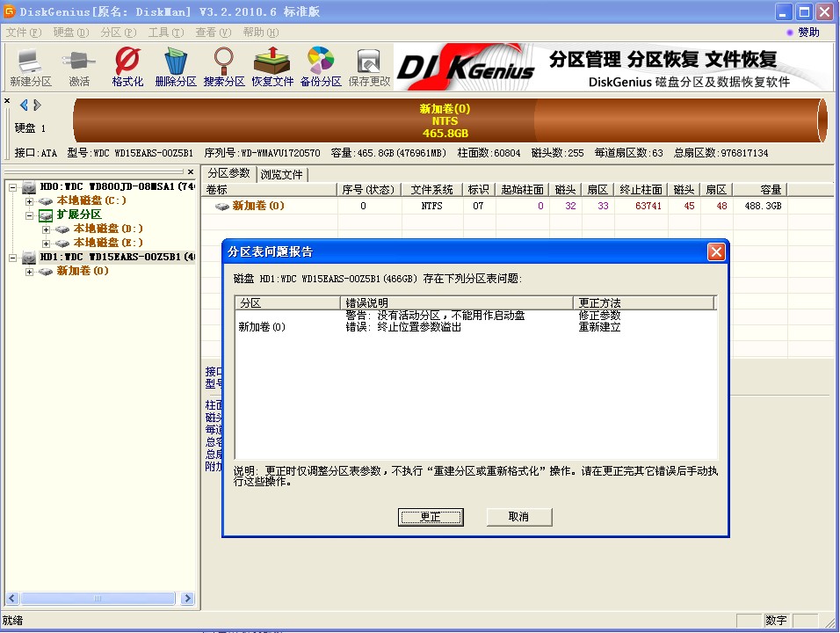Collapse the HD1 disk node
The image size is (840, 633).
13,258
